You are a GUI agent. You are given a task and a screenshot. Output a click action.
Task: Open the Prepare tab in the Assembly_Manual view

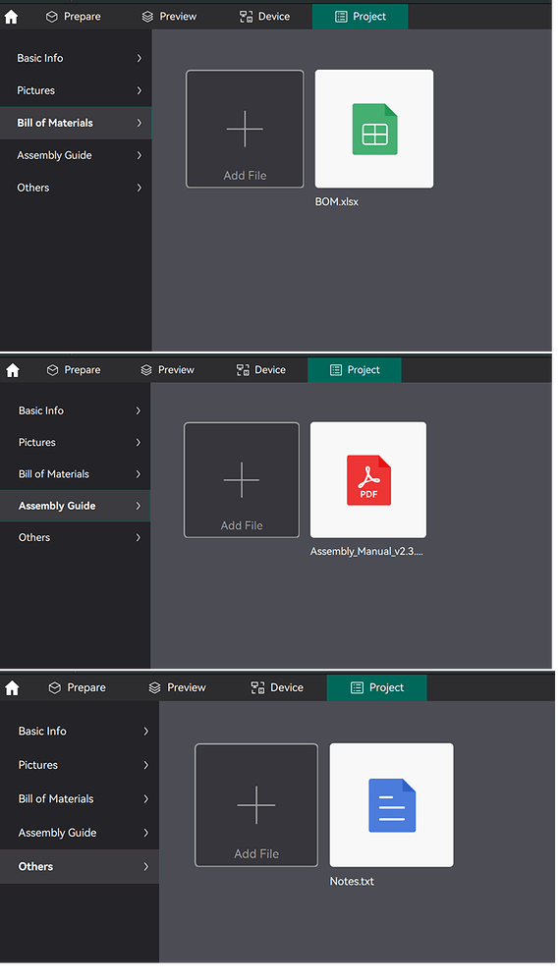74,370
